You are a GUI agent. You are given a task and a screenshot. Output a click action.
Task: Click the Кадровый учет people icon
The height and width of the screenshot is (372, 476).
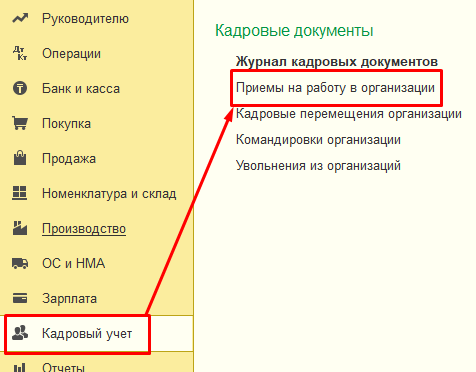point(20,333)
